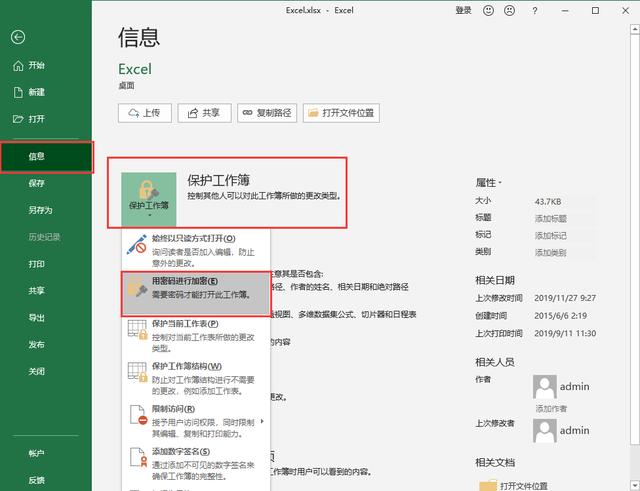Viewport: 640px width, 491px height.
Task: Choose 共享 in the left sidebar
Action: 47,291
